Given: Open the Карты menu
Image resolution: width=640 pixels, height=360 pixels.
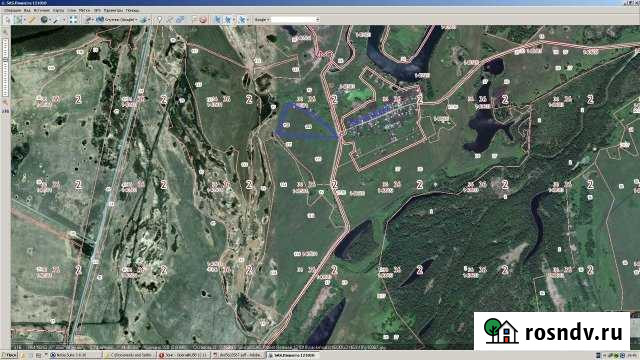Looking at the screenshot, I should pyautogui.click(x=58, y=10).
